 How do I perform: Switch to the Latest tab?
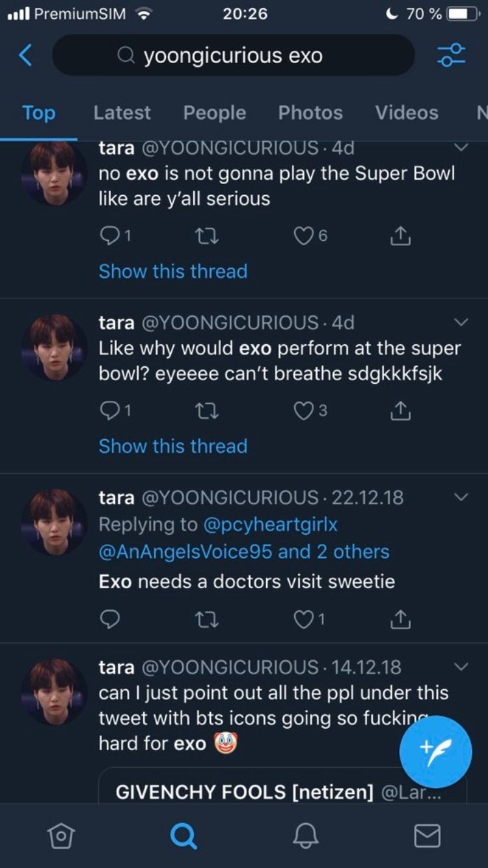point(122,113)
